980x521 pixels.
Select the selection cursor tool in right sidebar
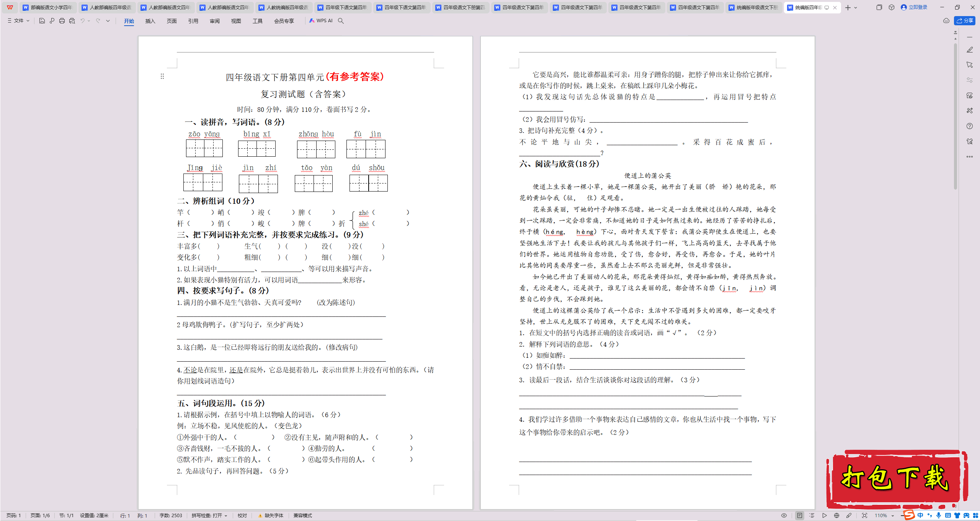coord(970,65)
